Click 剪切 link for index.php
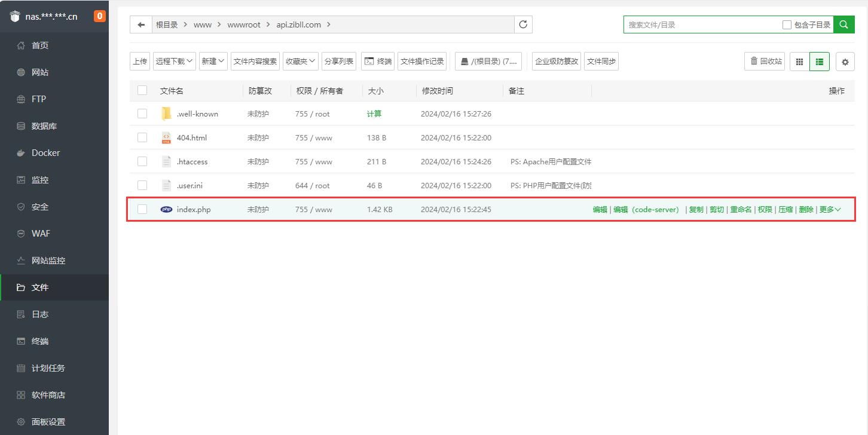 [x=716, y=209]
